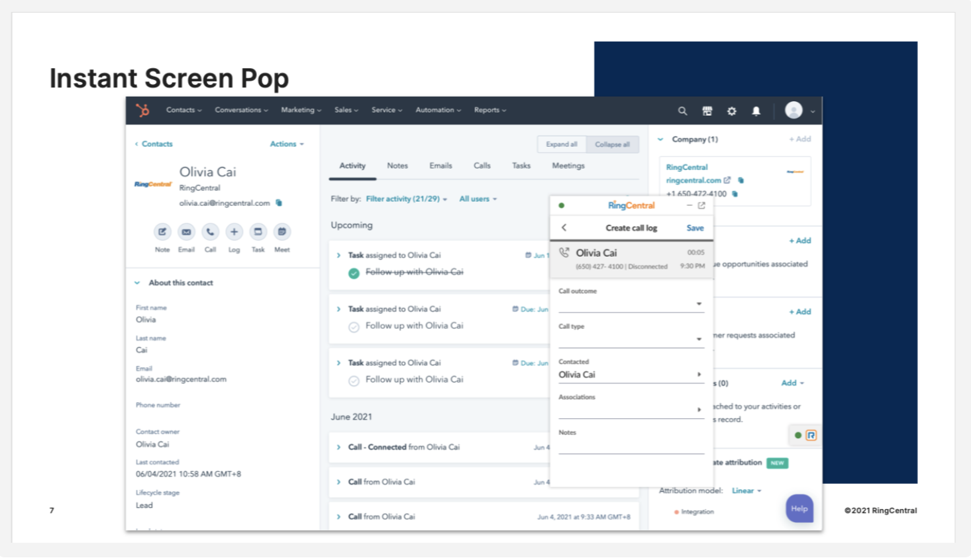This screenshot has width=971, height=560.
Task: Mark second Follow up with Olivia Cai complete
Action: tap(354, 327)
